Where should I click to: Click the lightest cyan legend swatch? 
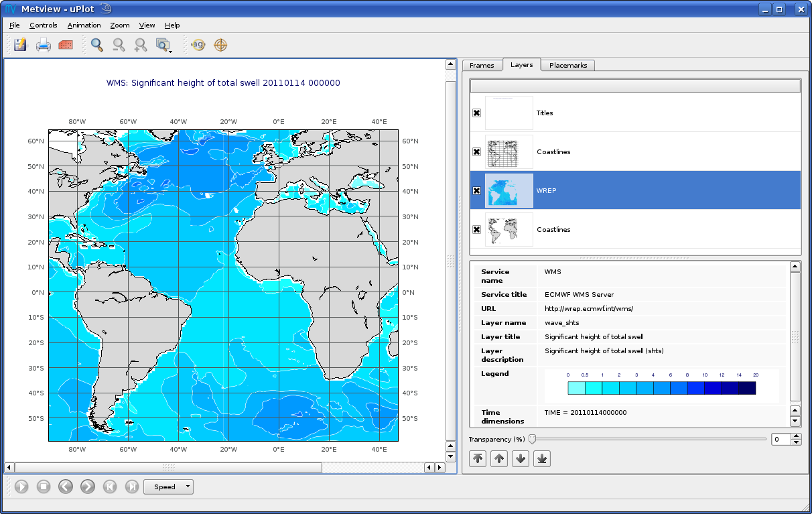pos(576,388)
